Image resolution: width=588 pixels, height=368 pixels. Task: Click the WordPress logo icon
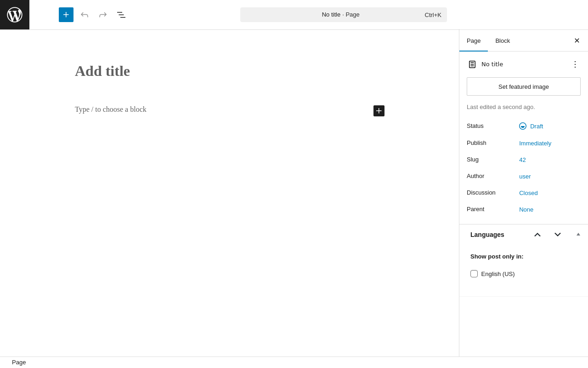[x=15, y=15]
